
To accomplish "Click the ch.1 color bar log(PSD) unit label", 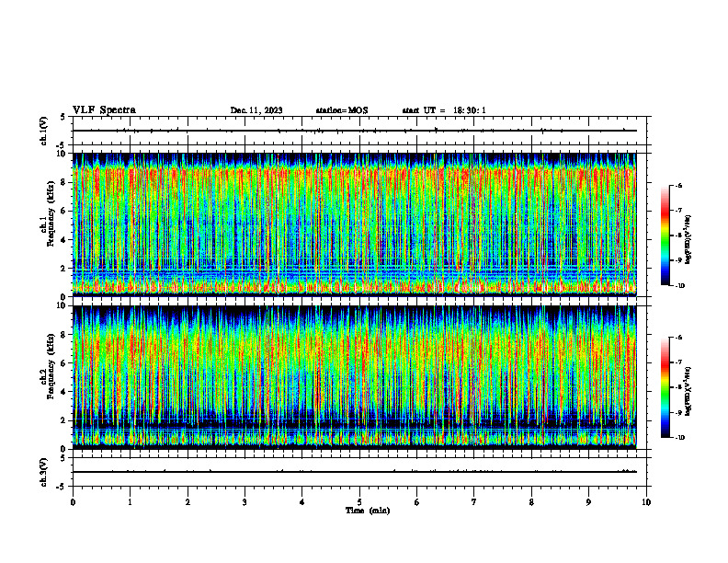I will click(x=688, y=239).
